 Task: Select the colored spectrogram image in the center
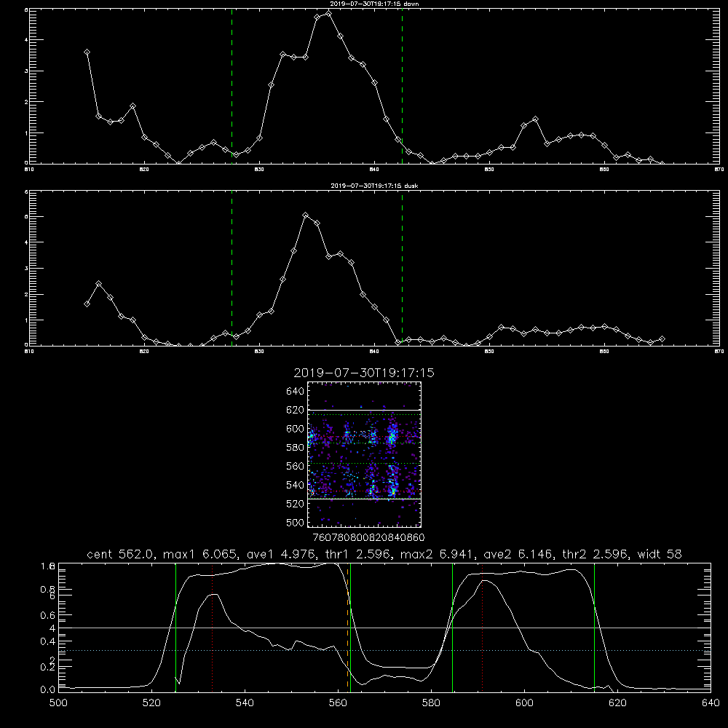(364, 454)
